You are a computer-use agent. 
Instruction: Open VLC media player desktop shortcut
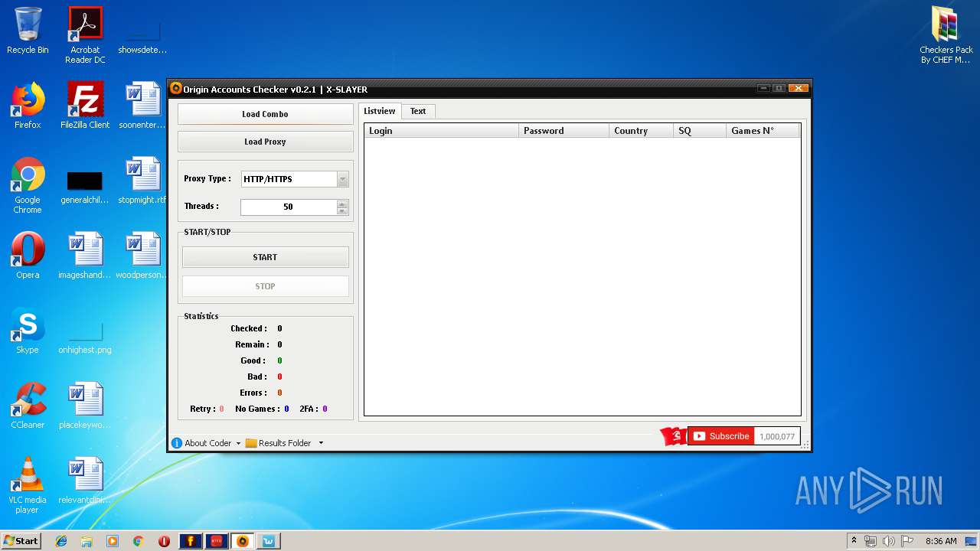[28, 485]
